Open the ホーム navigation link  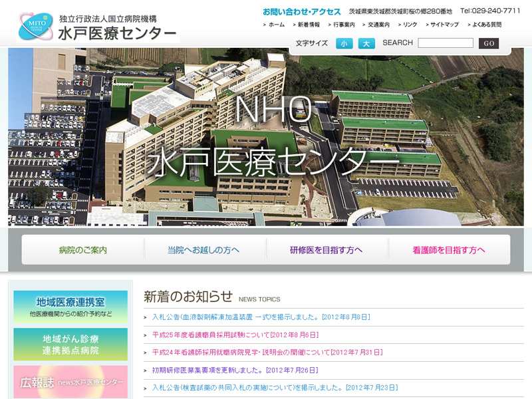coord(277,25)
